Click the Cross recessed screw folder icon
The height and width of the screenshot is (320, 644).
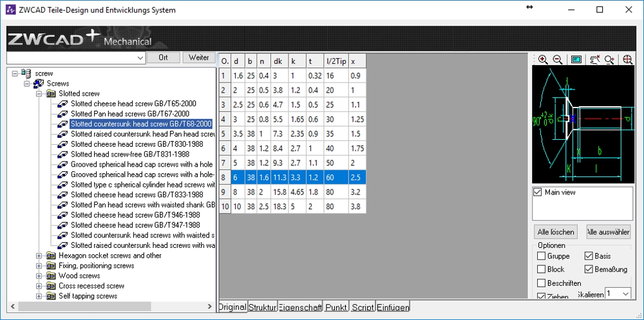coord(52,286)
